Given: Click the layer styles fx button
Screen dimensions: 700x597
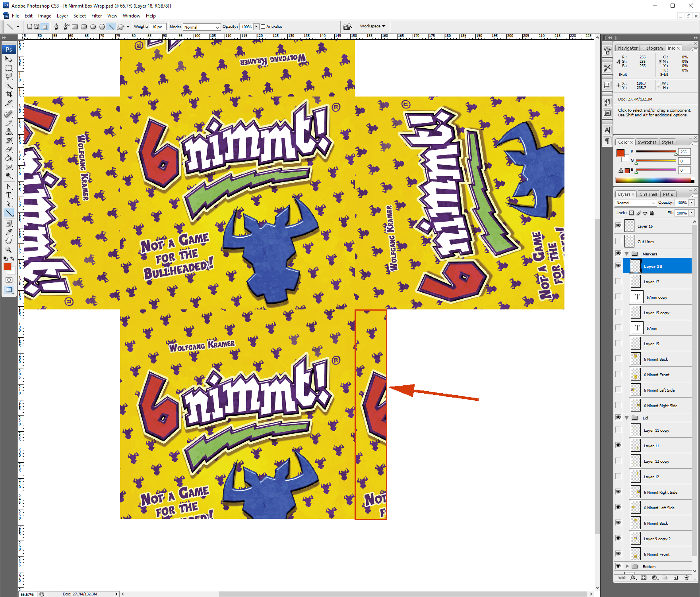Looking at the screenshot, I should [x=633, y=578].
